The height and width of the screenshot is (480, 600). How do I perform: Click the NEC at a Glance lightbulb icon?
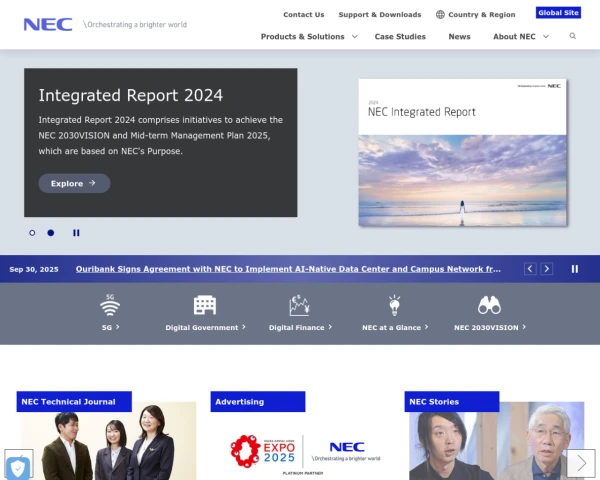(395, 305)
